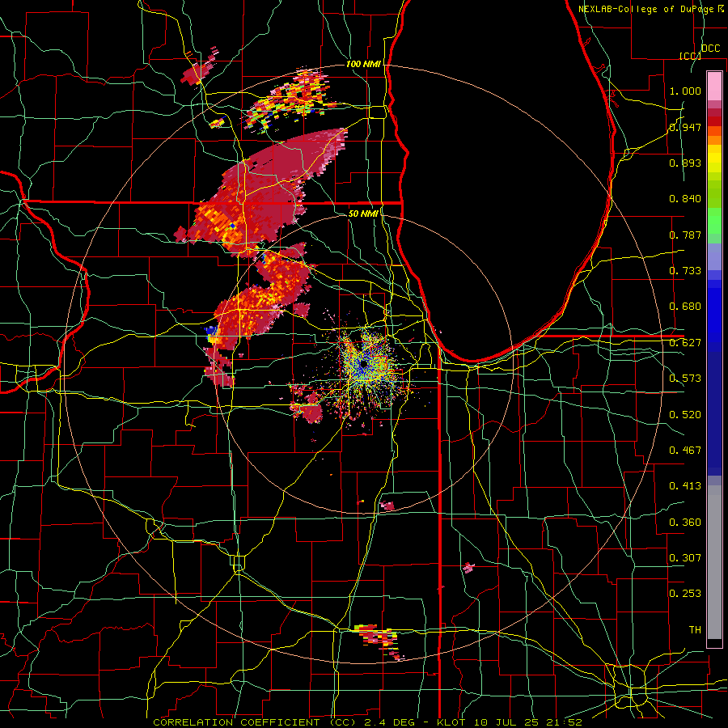Click the [CC] label above the color scale
728x728 pixels.
[690, 56]
